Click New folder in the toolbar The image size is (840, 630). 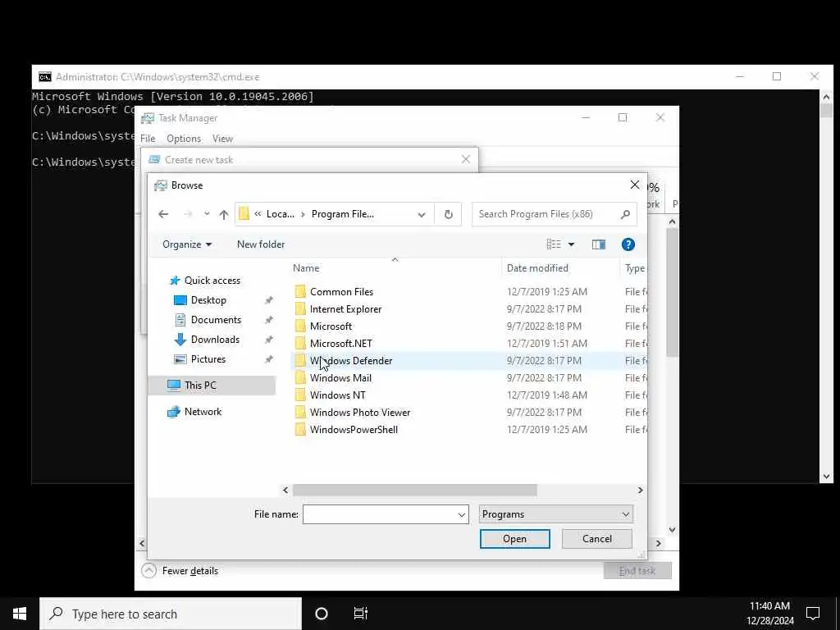(261, 244)
